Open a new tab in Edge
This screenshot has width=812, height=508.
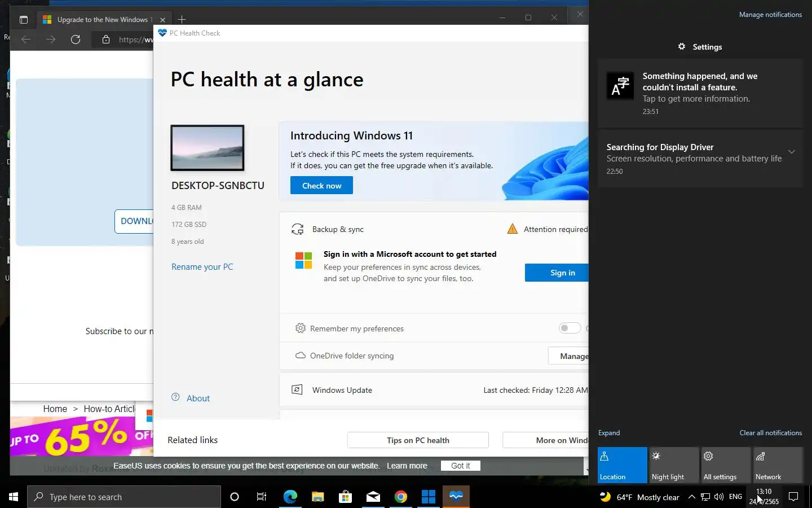click(x=182, y=20)
